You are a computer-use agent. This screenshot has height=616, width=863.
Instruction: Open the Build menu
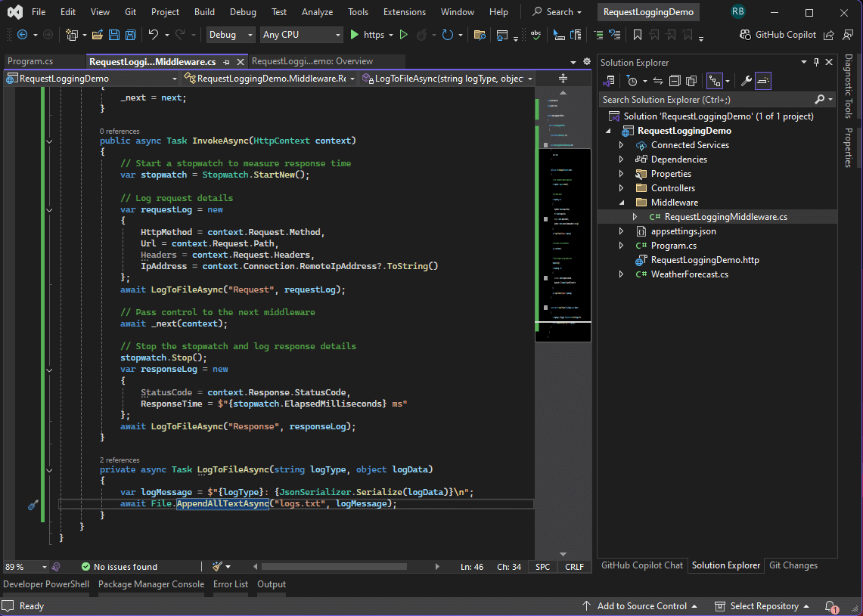point(204,12)
